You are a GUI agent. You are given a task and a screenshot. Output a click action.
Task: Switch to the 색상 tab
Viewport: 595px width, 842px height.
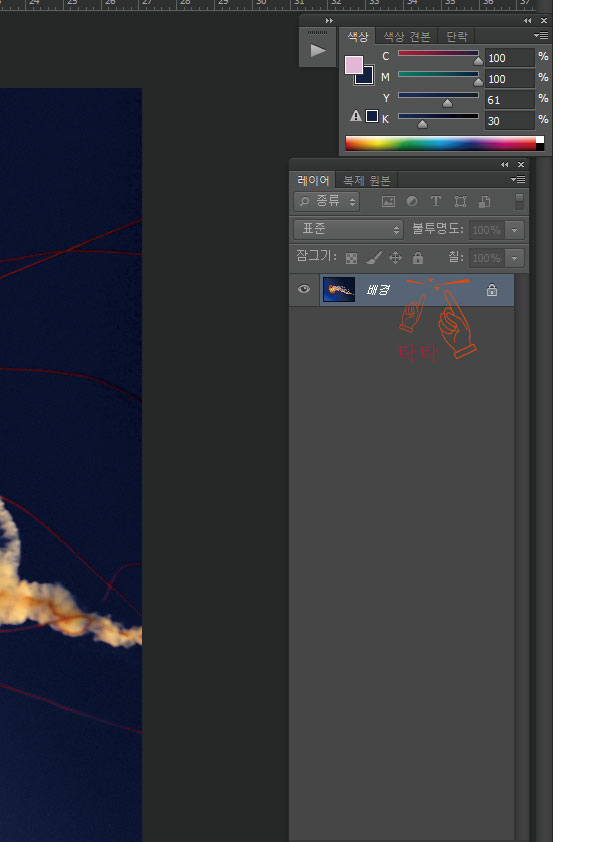[358, 37]
